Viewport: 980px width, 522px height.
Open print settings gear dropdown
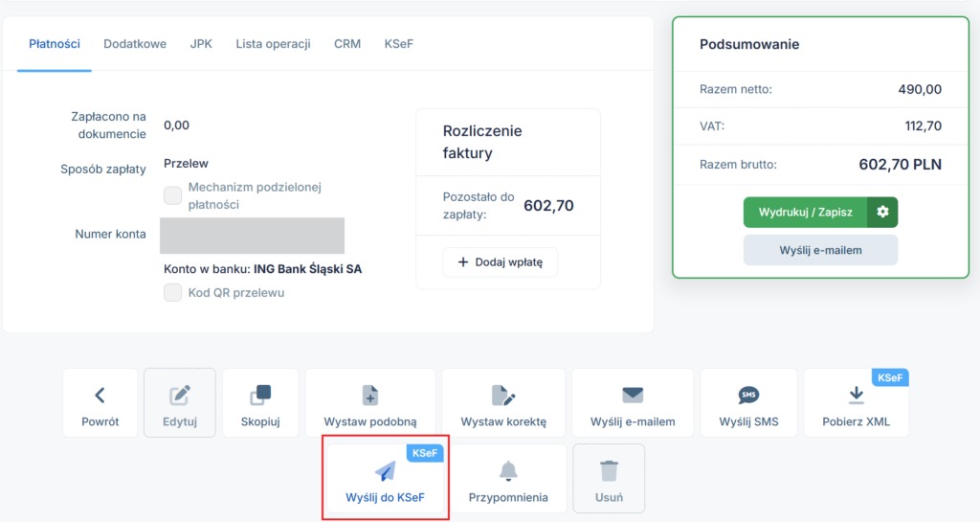[882, 212]
